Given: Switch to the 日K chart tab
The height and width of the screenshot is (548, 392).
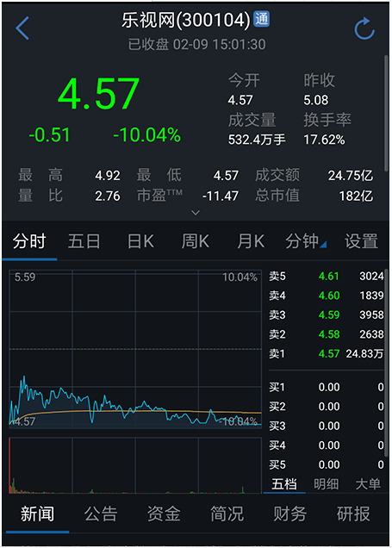Looking at the screenshot, I should [x=140, y=241].
